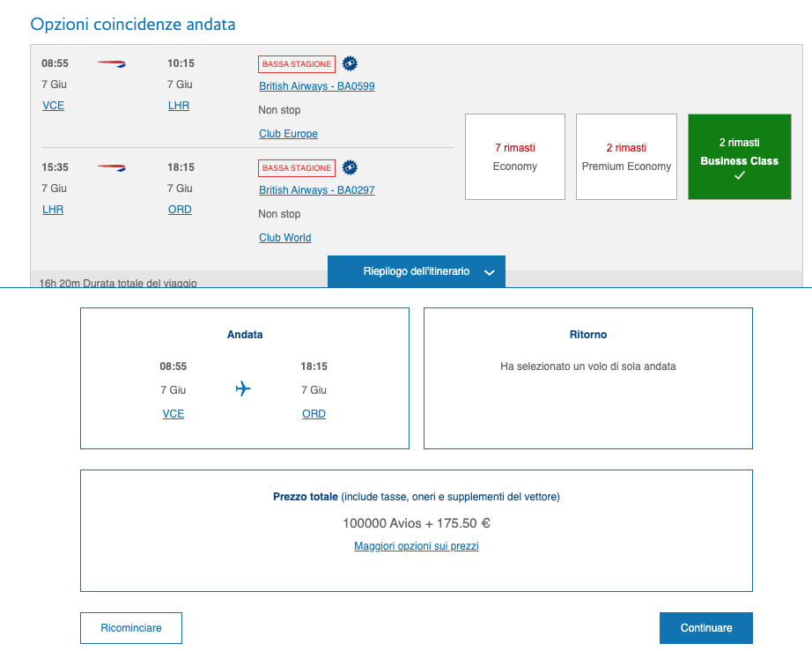Open the Club Europe cabin link
The height and width of the screenshot is (651, 812).
(289, 134)
